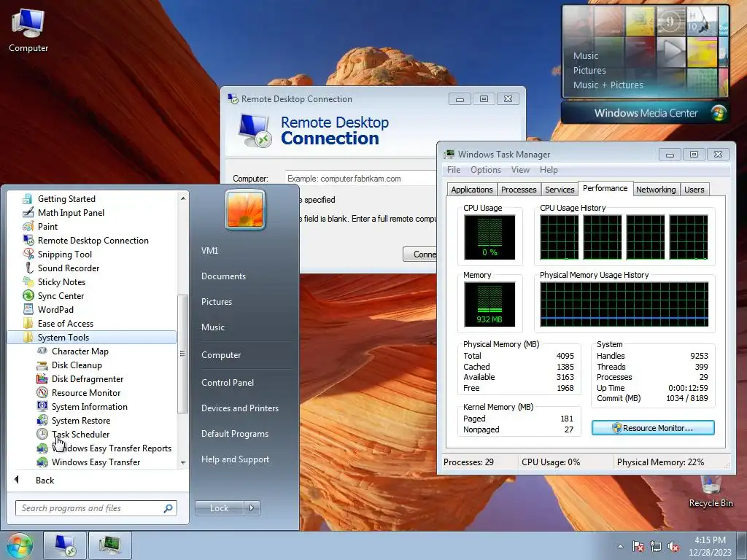Show hidden tray icons arrow
Screen dimensions: 747x560
click(x=620, y=546)
